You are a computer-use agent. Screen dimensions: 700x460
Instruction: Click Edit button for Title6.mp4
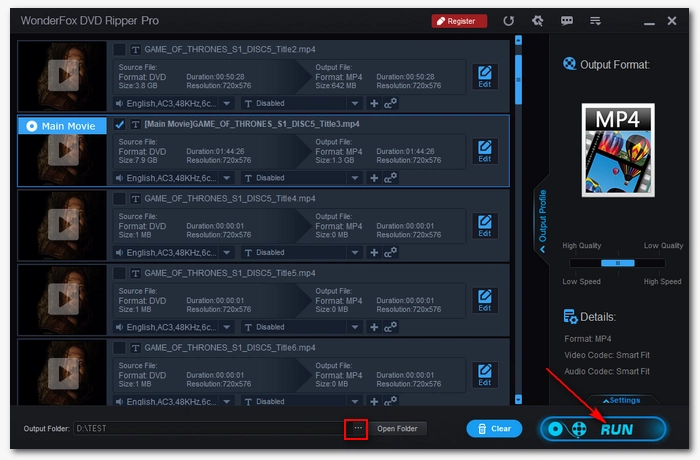coord(485,375)
